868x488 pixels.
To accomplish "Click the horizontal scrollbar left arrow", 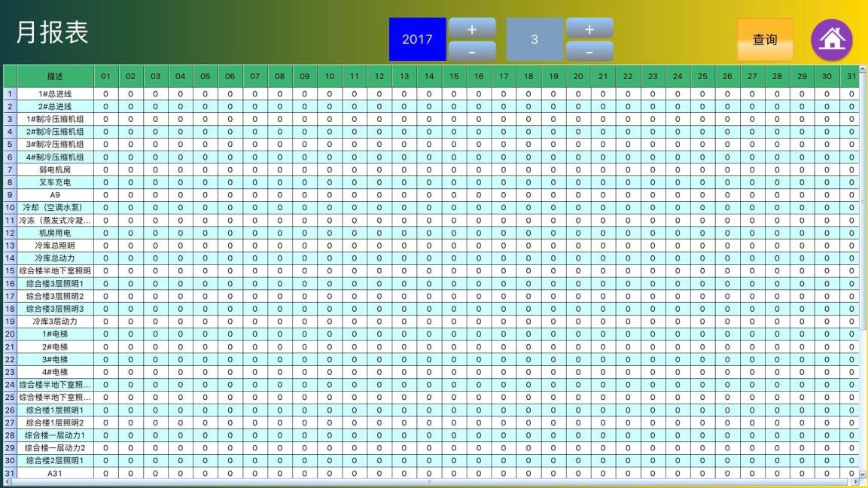I will tap(7, 482).
